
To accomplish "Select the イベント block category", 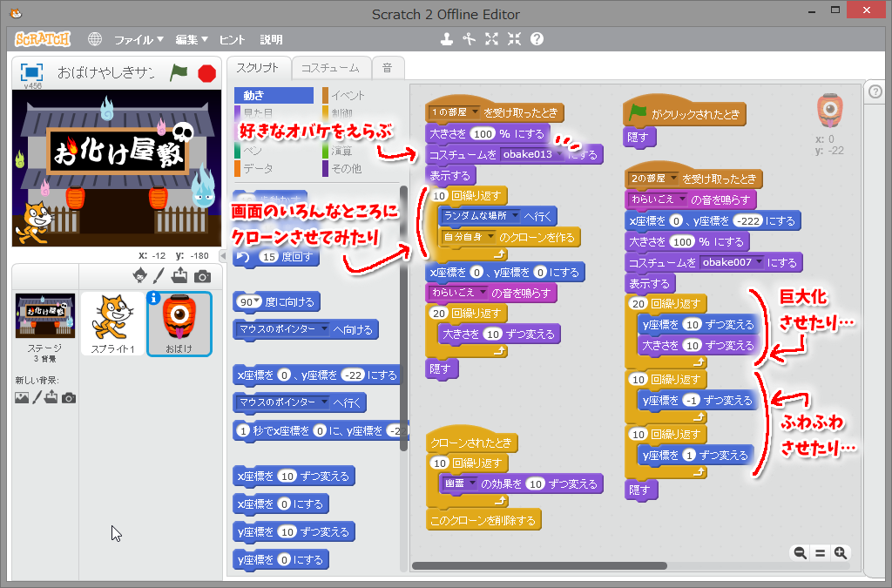I will [x=343, y=96].
